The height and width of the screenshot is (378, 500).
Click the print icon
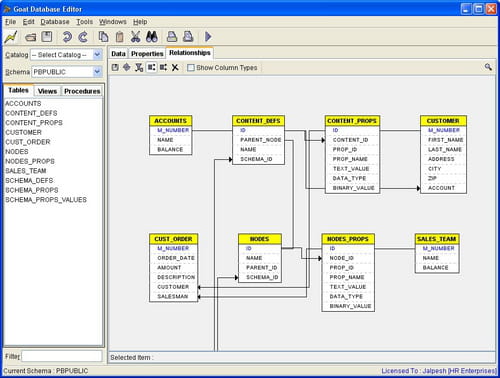[x=172, y=37]
